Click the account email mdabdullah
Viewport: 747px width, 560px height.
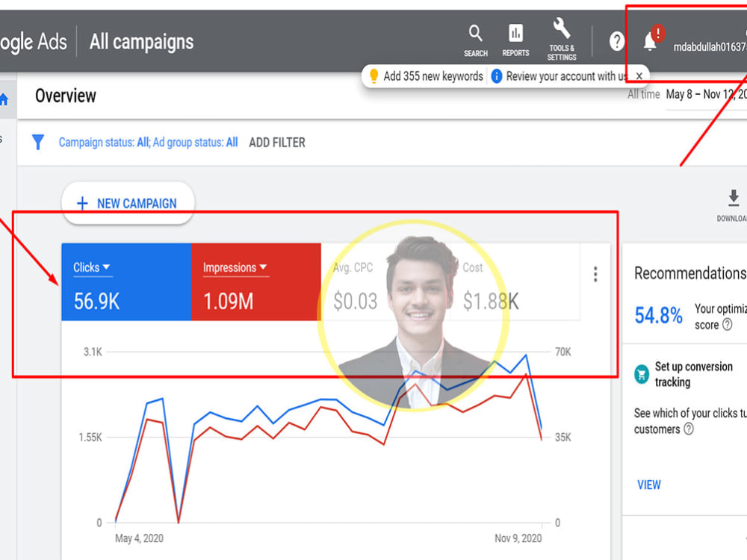(x=710, y=47)
